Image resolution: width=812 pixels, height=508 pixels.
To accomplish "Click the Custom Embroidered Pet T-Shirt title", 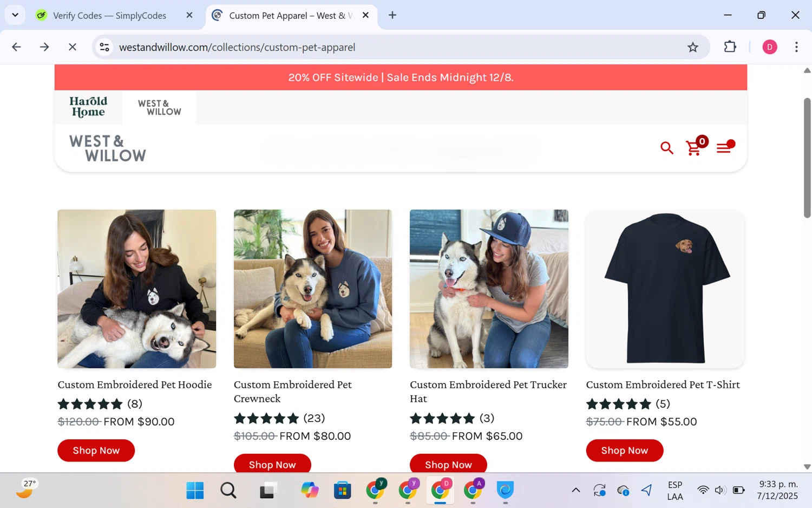I will tap(663, 385).
